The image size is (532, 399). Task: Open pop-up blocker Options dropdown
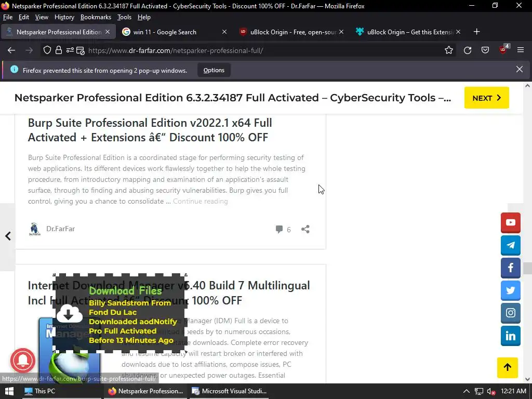pos(214,70)
